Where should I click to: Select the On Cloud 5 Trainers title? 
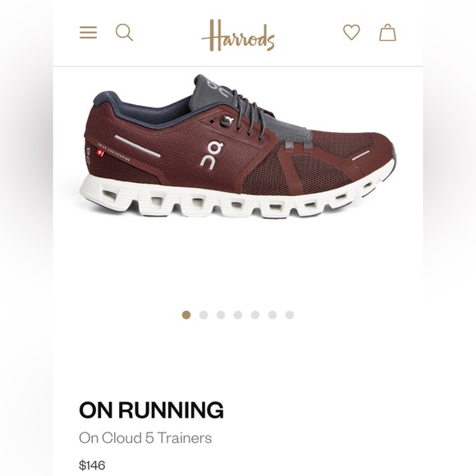click(x=145, y=438)
